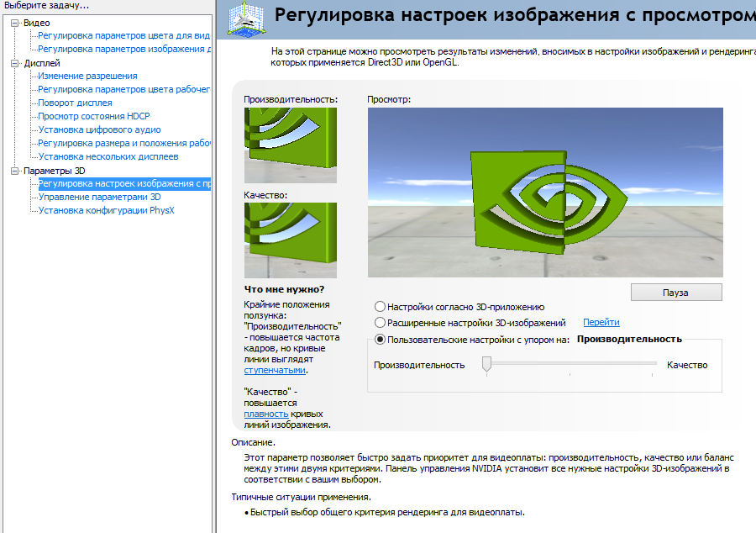The image size is (756, 533).
Task: Click the Качество preview thumbnail
Action: pyautogui.click(x=291, y=240)
